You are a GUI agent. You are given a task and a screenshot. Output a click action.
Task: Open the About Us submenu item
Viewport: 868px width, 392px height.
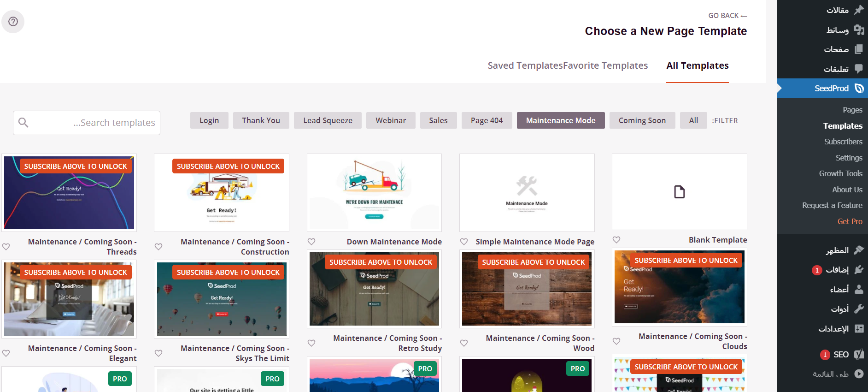847,190
